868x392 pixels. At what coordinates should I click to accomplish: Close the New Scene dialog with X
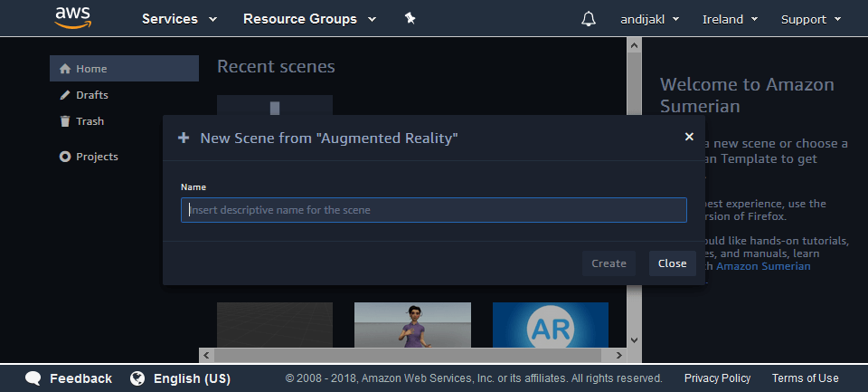[x=689, y=137]
